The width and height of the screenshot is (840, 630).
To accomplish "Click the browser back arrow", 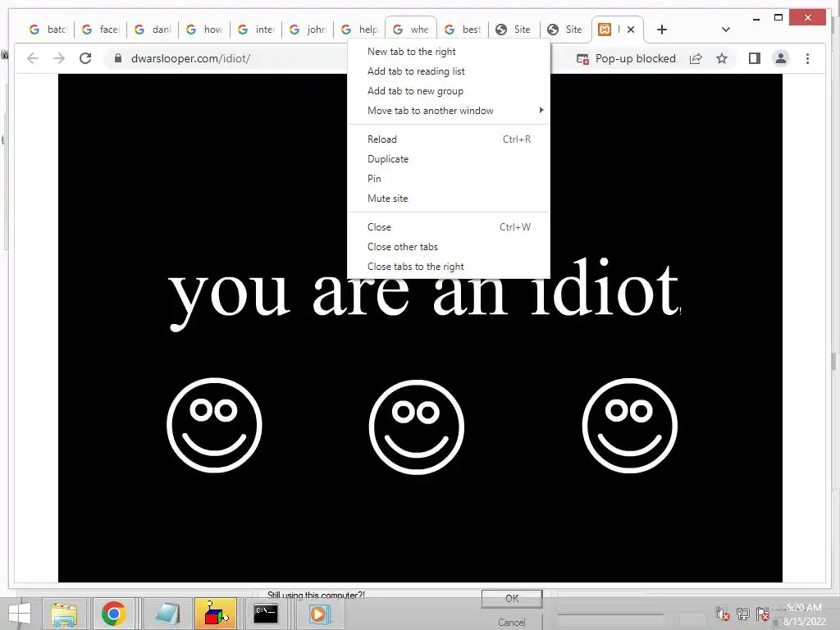I will pyautogui.click(x=33, y=58).
